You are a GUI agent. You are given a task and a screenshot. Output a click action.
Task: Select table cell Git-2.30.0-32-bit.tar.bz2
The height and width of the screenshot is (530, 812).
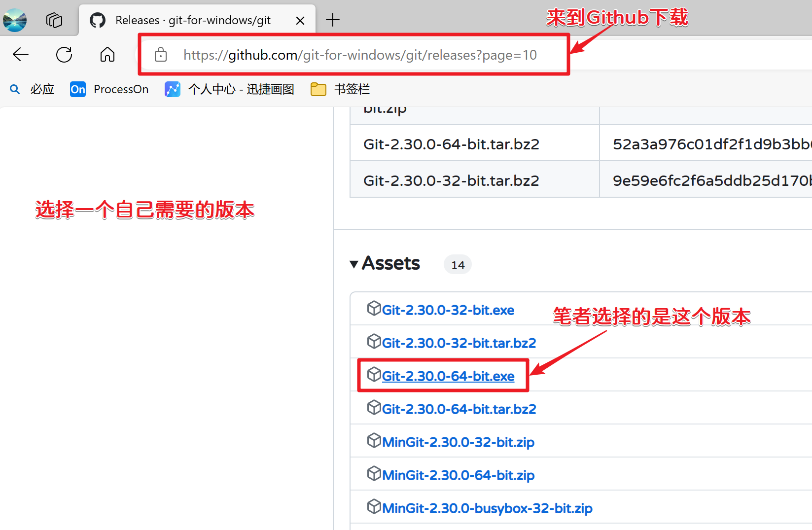click(x=475, y=179)
